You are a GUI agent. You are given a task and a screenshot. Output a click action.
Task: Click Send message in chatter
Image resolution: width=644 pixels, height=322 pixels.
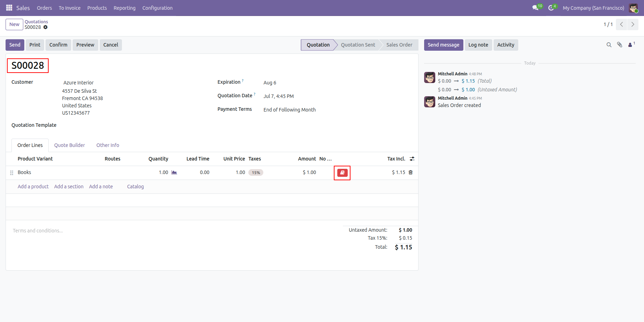pos(444,45)
